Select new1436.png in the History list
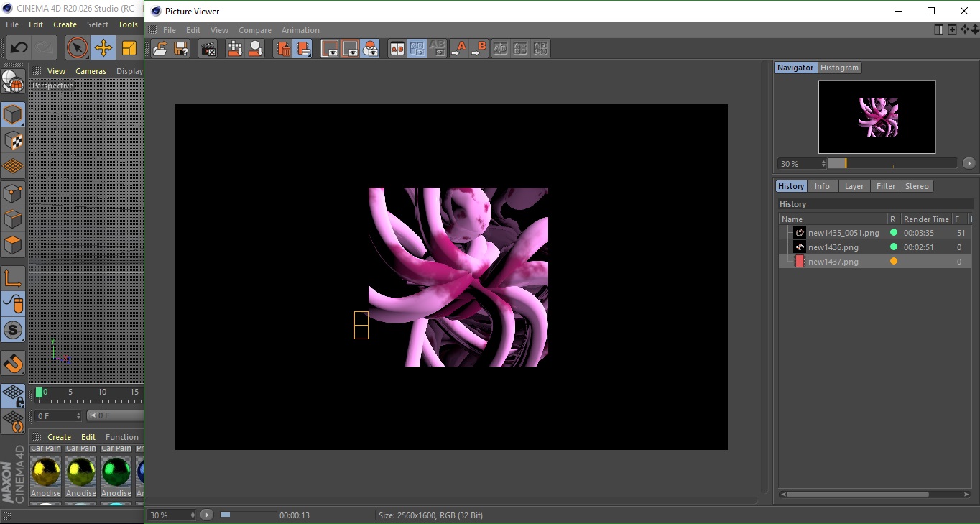The height and width of the screenshot is (524, 980). 833,247
